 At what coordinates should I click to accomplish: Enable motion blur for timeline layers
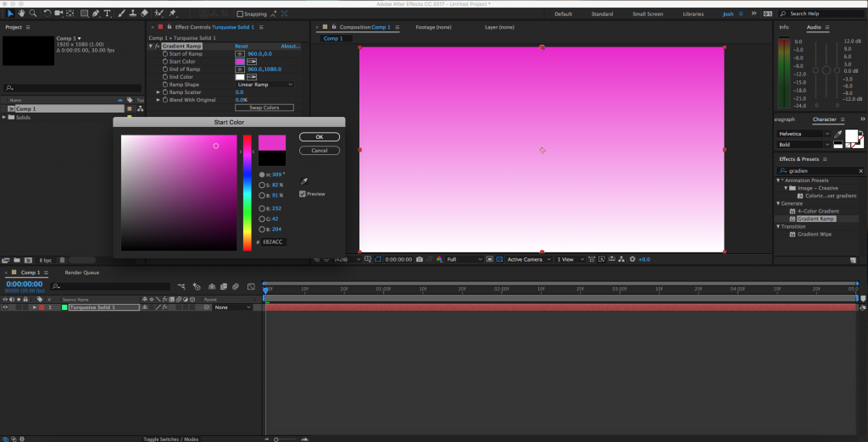236,286
